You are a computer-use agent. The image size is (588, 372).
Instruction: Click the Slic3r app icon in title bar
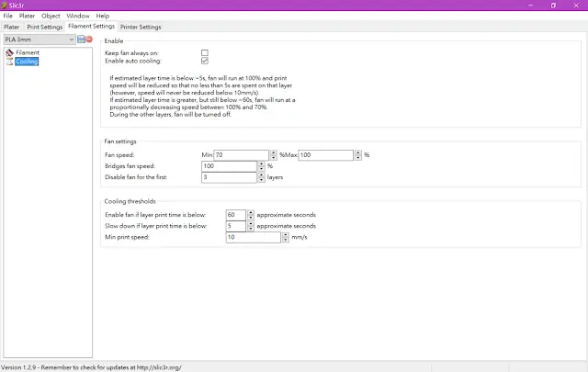click(4, 6)
